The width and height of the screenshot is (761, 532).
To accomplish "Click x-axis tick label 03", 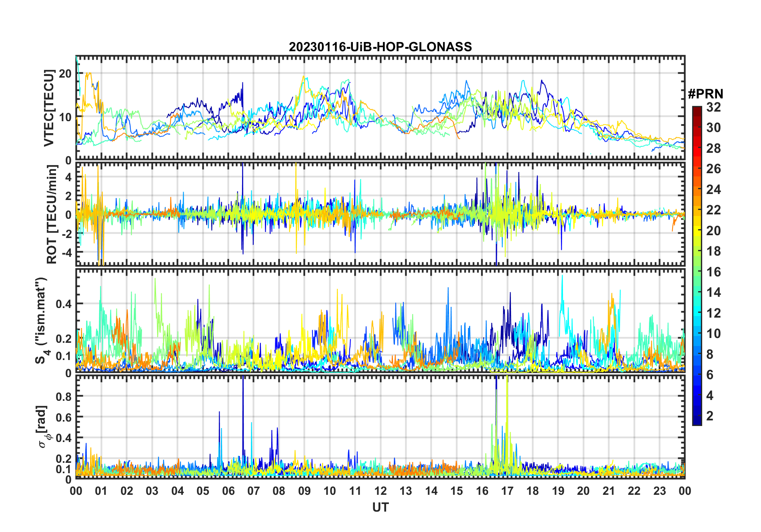I will pyautogui.click(x=152, y=491).
